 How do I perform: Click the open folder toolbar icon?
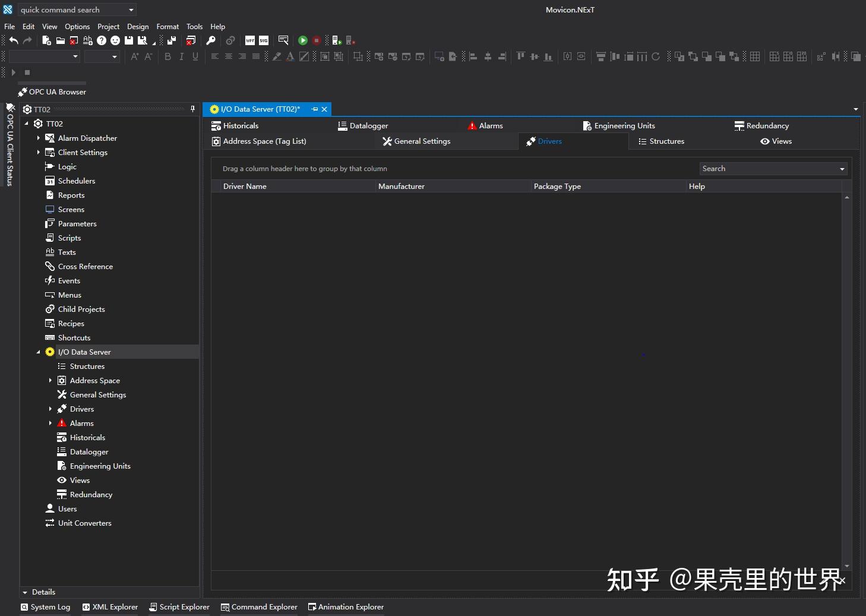[x=60, y=40]
